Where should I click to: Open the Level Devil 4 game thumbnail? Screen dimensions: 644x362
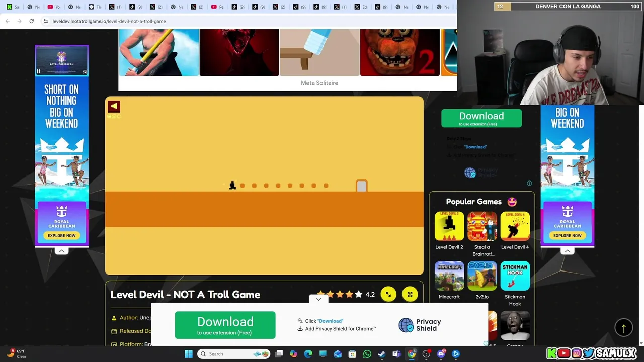pos(515,227)
